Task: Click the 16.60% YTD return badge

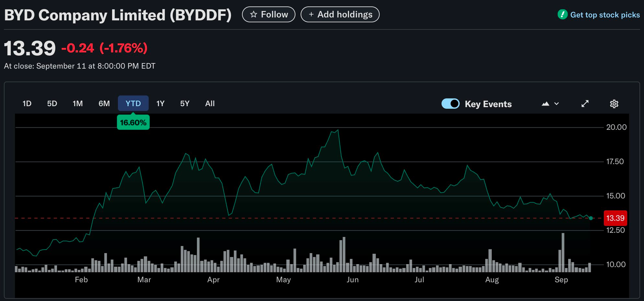Action: [133, 123]
